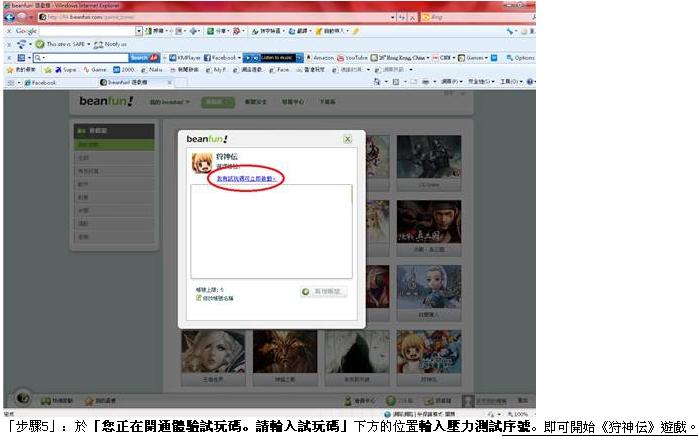This screenshot has height=436, width=698.
Task: Click the browser Forward button
Action: click(x=22, y=17)
